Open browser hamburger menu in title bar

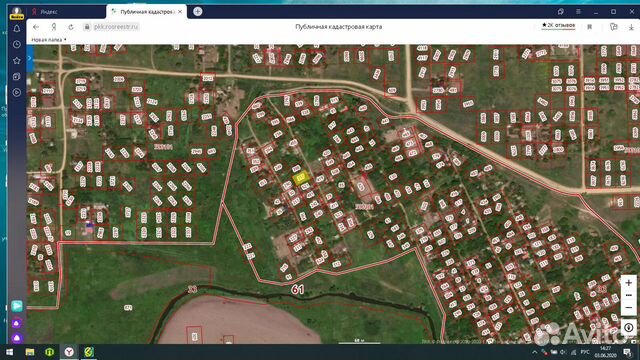point(578,11)
